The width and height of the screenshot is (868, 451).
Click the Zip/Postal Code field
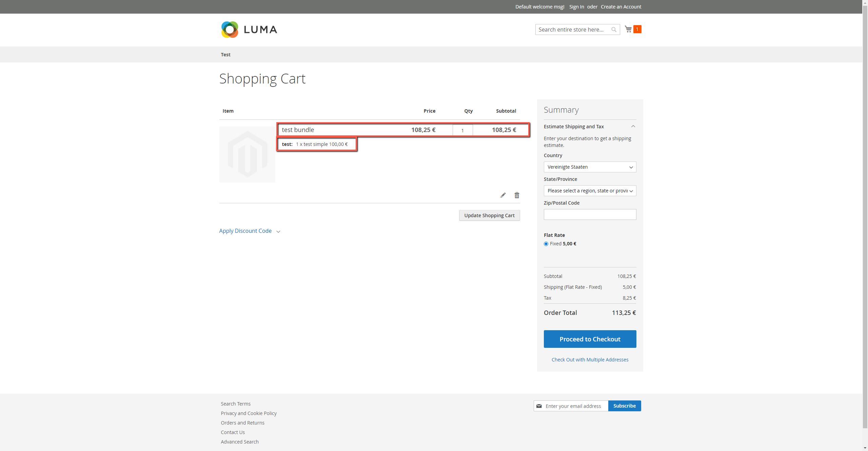[590, 214]
